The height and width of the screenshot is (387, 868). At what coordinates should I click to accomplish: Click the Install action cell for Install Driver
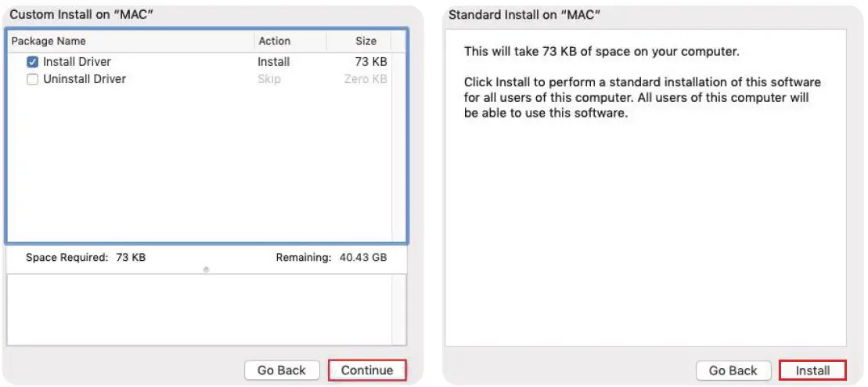point(273,62)
